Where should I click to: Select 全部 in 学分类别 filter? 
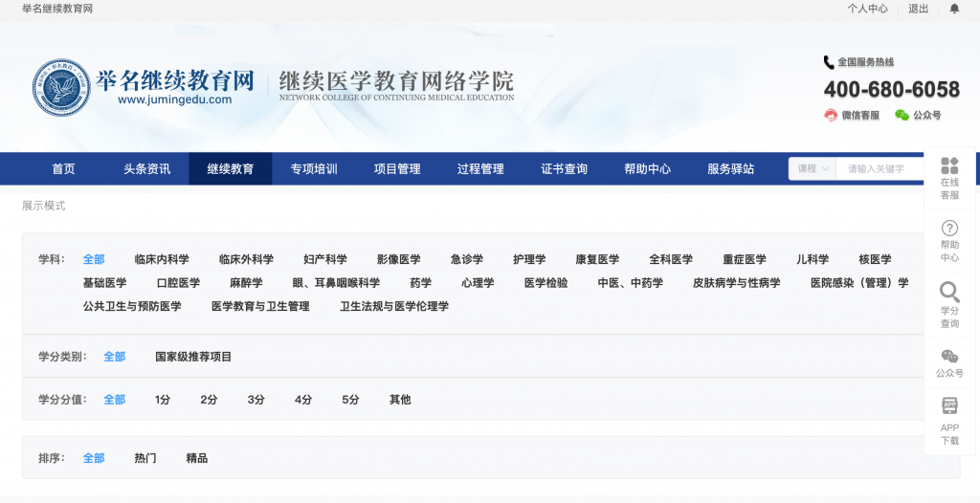pos(115,357)
